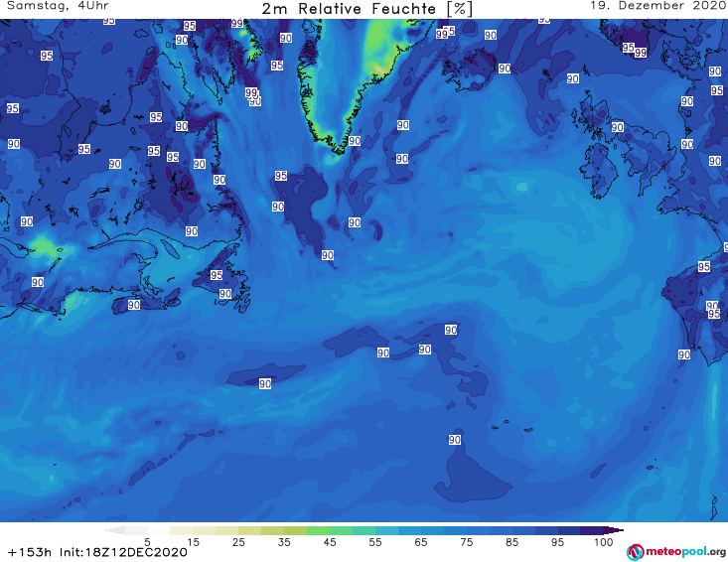The image size is (728, 562).
Task: Click the colorbar label '75'
Action: click(467, 542)
